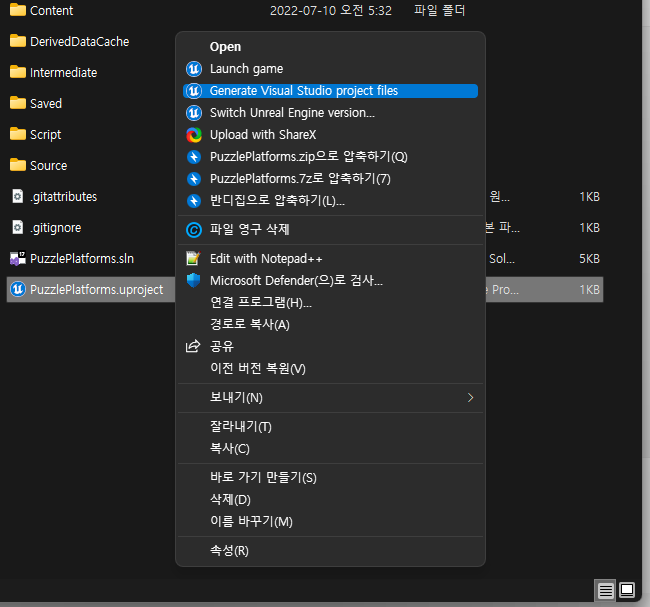The width and height of the screenshot is (650, 607).
Task: Click the Unreal icon beside Generate Visual Studio project files
Action: tap(194, 91)
